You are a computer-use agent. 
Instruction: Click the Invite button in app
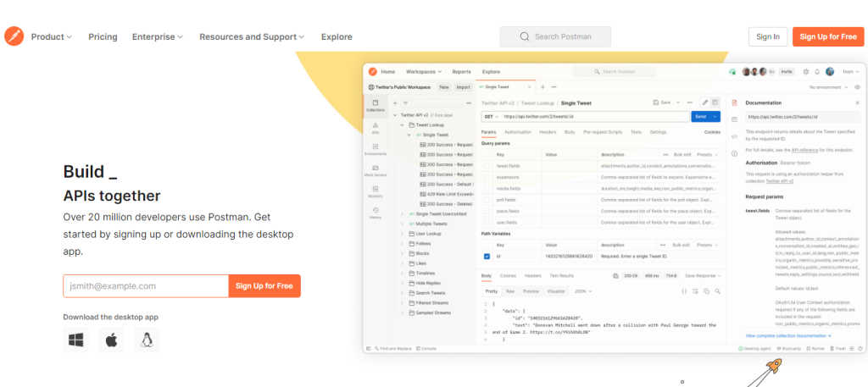click(x=786, y=71)
